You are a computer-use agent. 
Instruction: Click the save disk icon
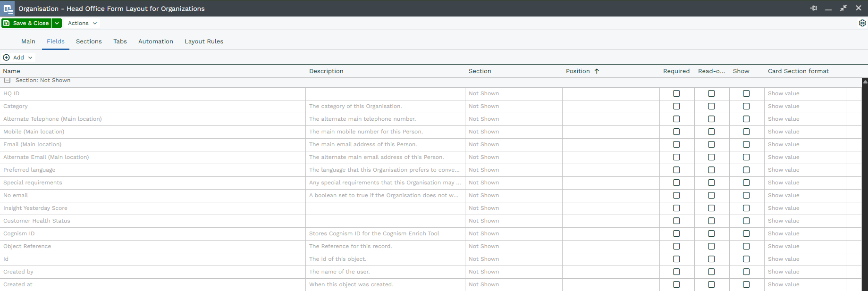[x=7, y=23]
